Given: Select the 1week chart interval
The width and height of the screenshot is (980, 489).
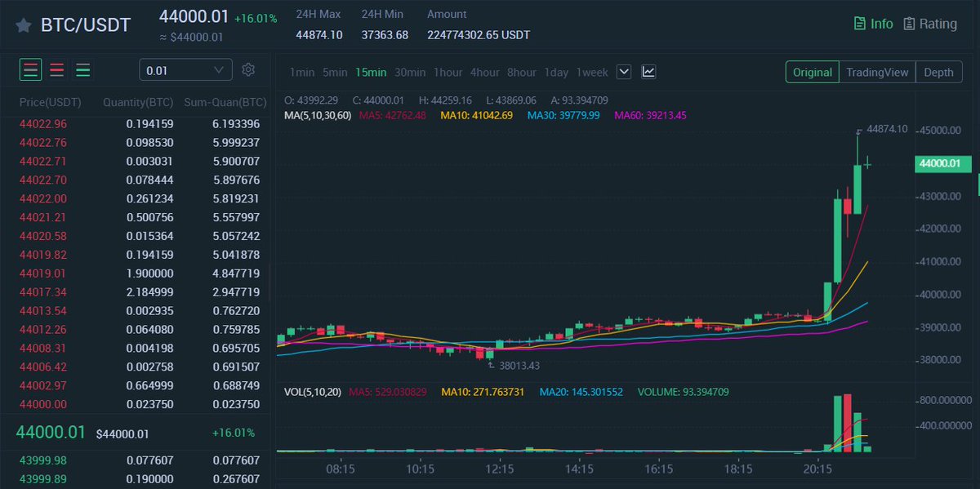Looking at the screenshot, I should [x=592, y=72].
